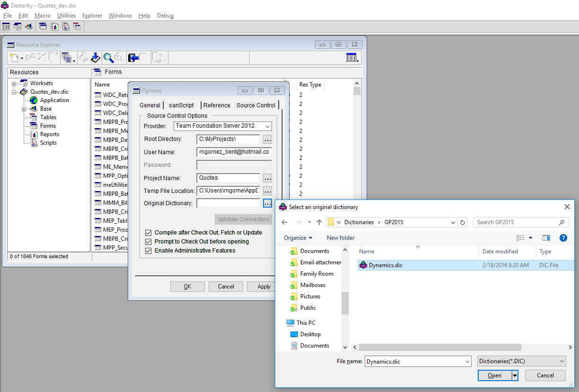Click the bar chart reports toolbar icon

(28, 26)
